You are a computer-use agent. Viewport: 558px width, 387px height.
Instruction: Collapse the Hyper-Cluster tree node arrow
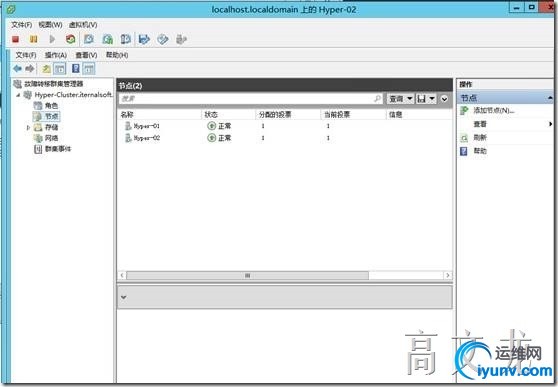18,95
